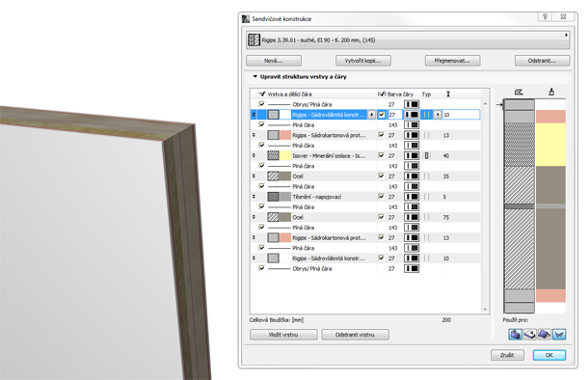Click Typ column header
This screenshot has height=380, width=588.
click(426, 95)
